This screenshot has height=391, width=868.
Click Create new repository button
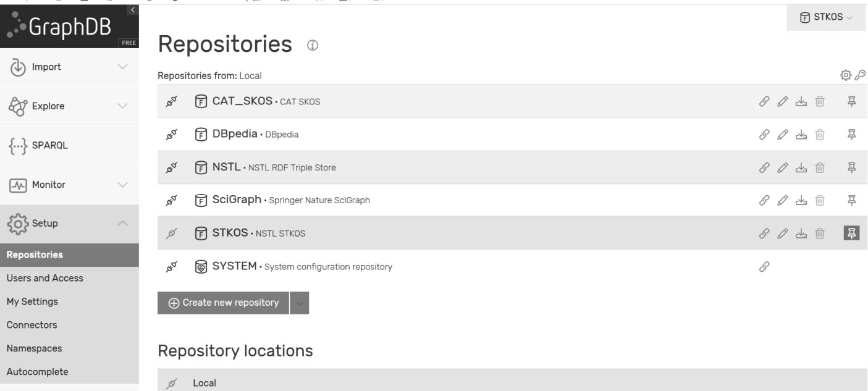click(x=223, y=303)
